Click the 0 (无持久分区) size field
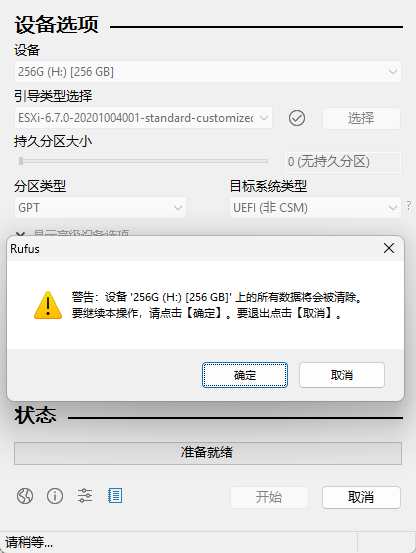416x553 pixels. pos(343,162)
